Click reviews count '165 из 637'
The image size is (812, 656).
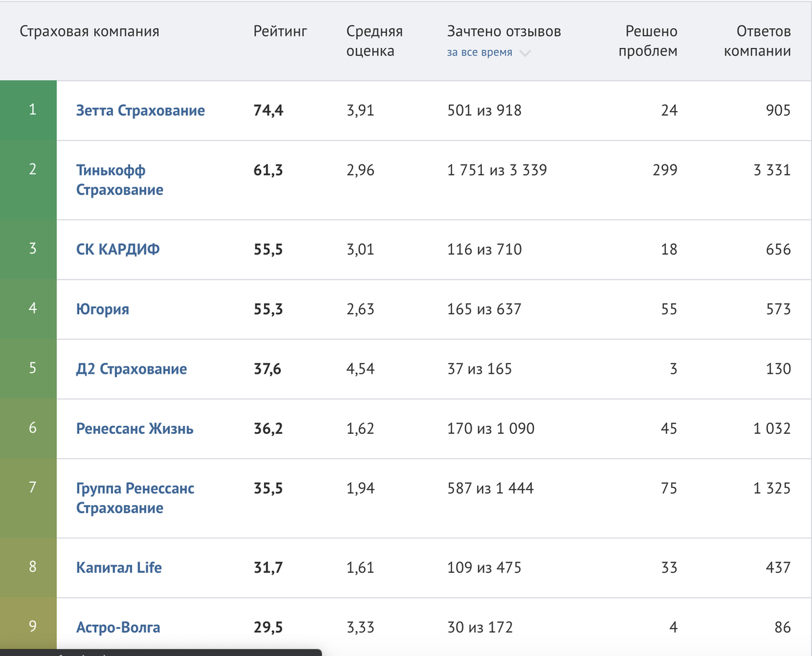tap(484, 309)
